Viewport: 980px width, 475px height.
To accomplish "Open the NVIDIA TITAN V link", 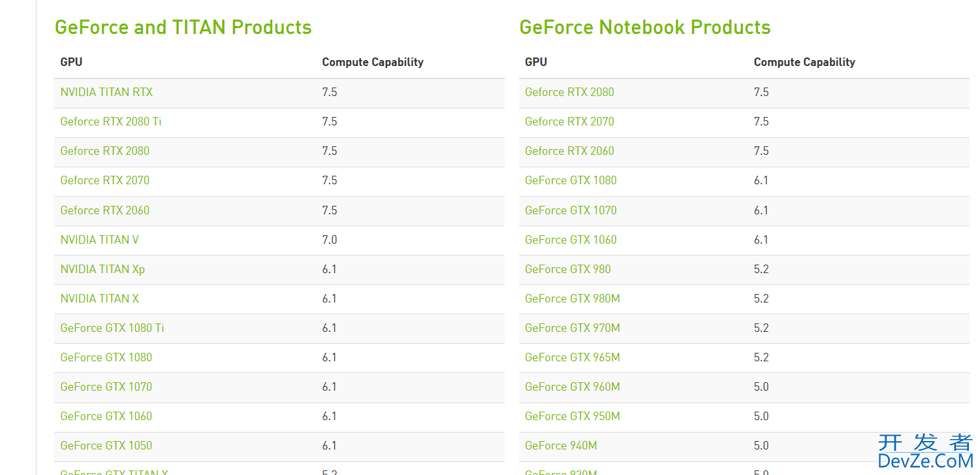I will coord(100,240).
